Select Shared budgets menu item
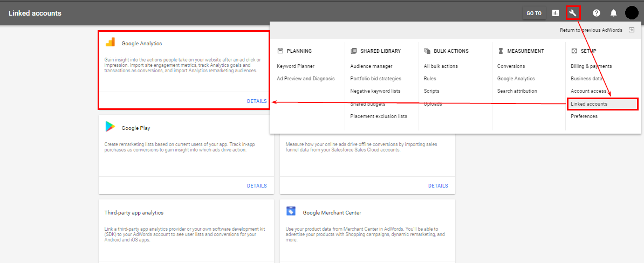The height and width of the screenshot is (263, 644). pyautogui.click(x=368, y=104)
